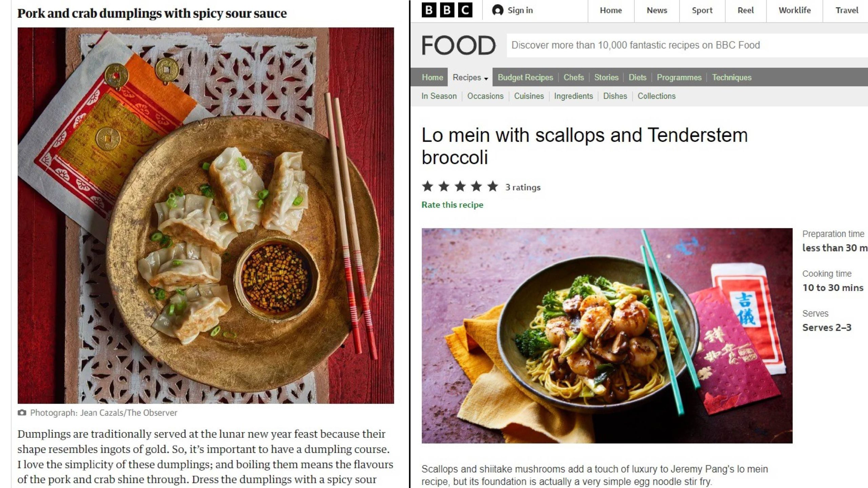This screenshot has height=488, width=868.
Task: Open the News tab in BBC header
Action: pos(657,11)
